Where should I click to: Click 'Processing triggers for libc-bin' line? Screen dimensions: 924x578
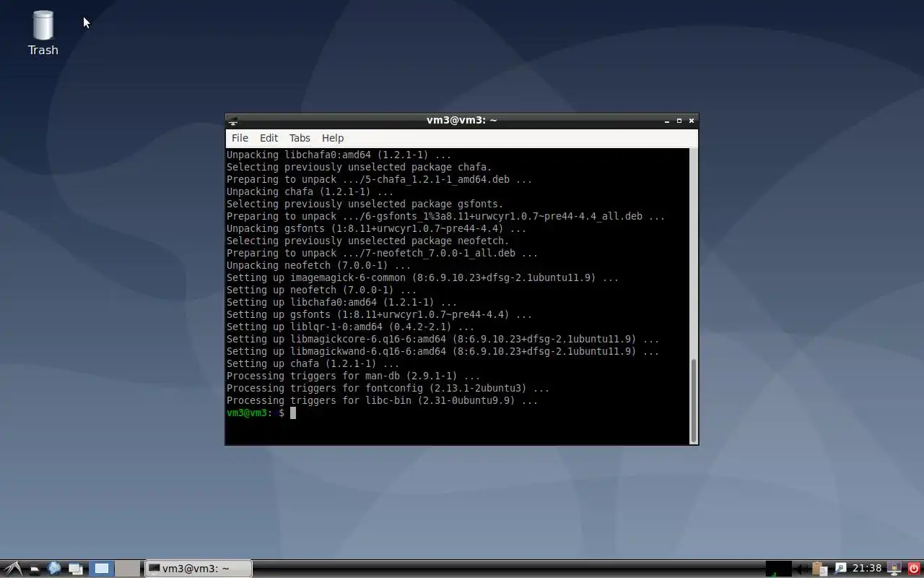(x=383, y=400)
